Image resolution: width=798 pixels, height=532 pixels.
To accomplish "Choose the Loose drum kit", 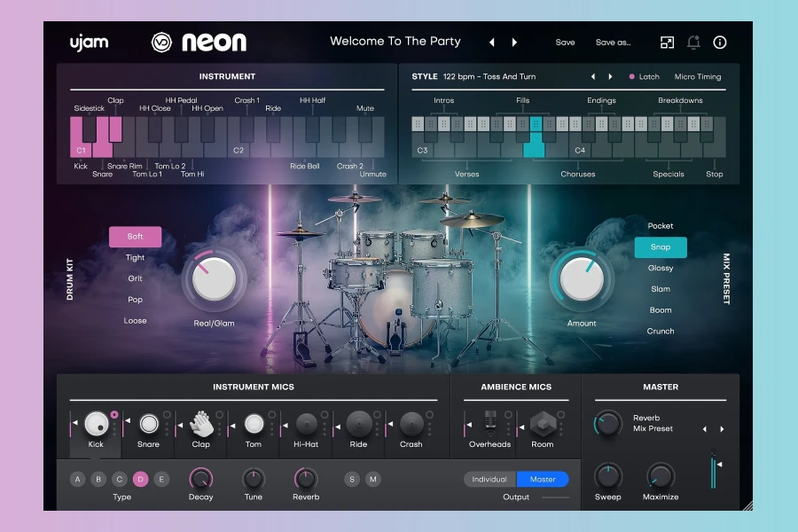I will [x=135, y=321].
